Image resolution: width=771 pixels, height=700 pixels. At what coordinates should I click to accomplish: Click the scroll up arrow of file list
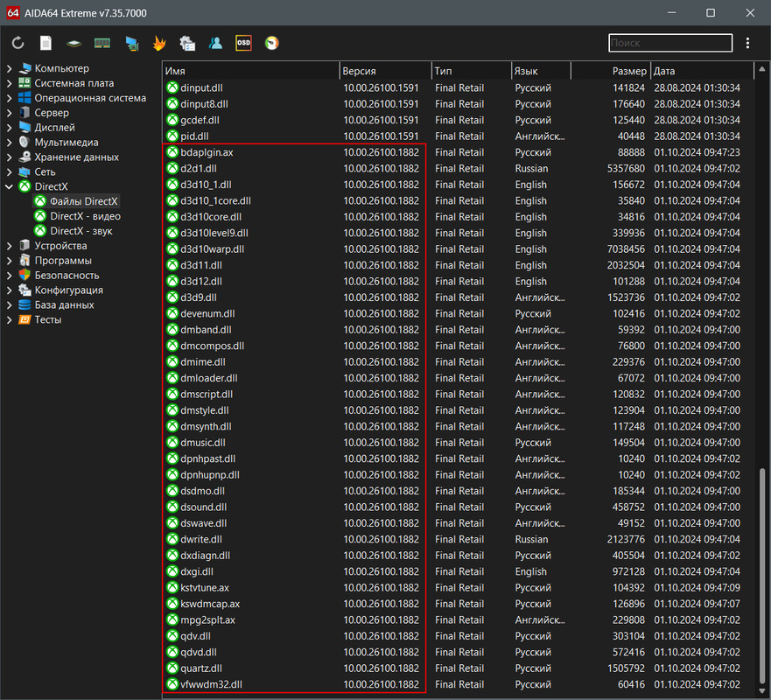pyautogui.click(x=761, y=69)
